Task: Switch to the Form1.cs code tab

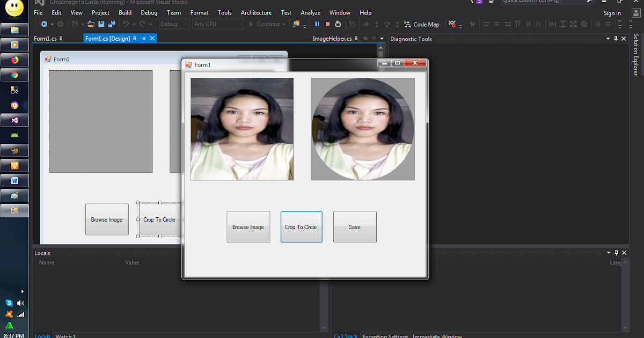Action: click(x=45, y=39)
